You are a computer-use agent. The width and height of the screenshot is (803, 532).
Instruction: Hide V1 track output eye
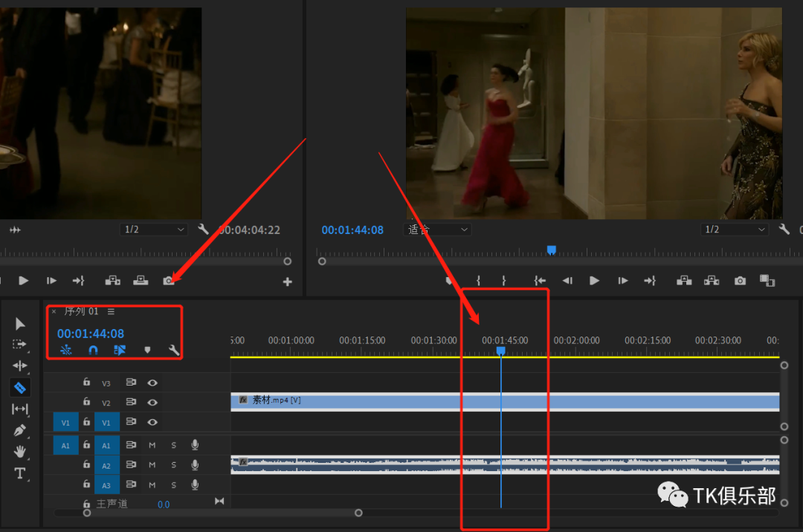pos(152,423)
